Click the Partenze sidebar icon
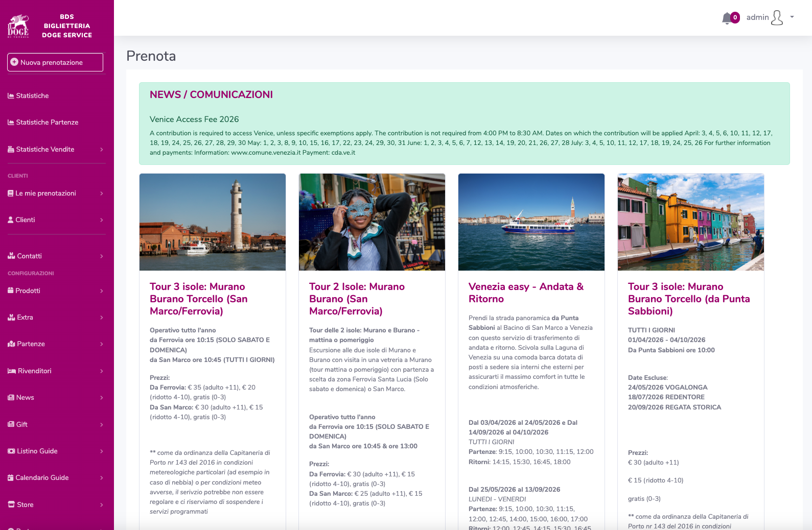This screenshot has width=812, height=530. [11, 344]
